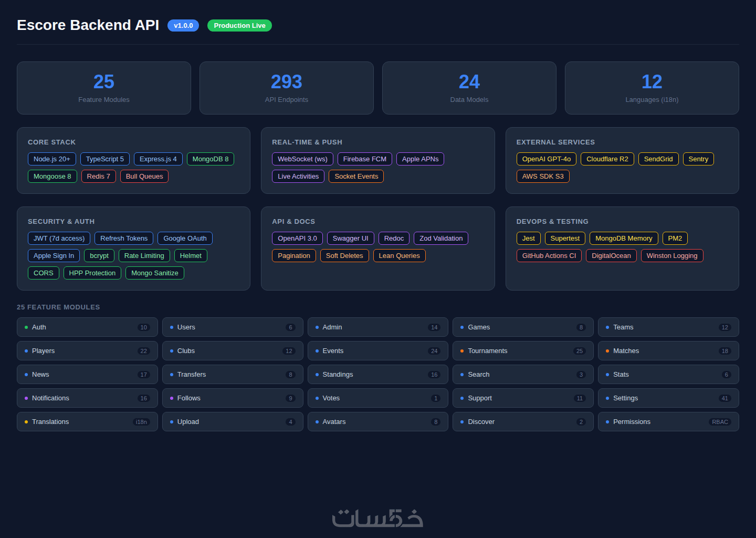This screenshot has width=756, height=538.
Task: Click the GitHub Actions CI tag
Action: click(x=549, y=255)
